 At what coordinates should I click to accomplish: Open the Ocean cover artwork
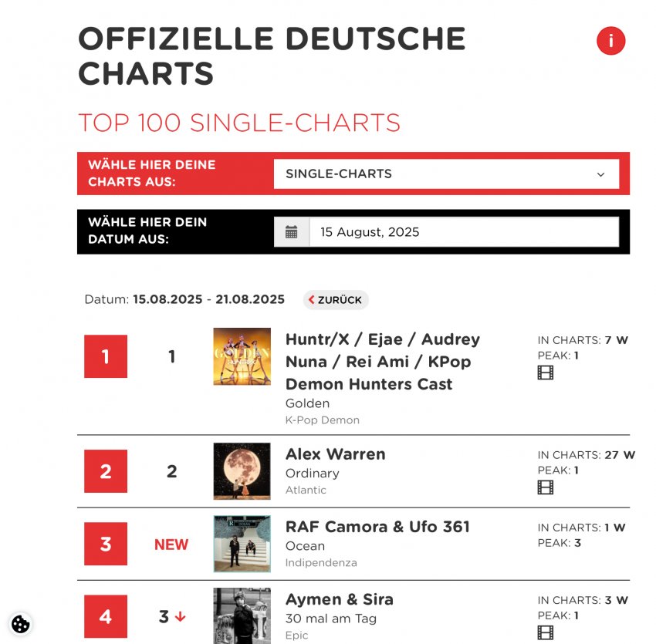[242, 544]
